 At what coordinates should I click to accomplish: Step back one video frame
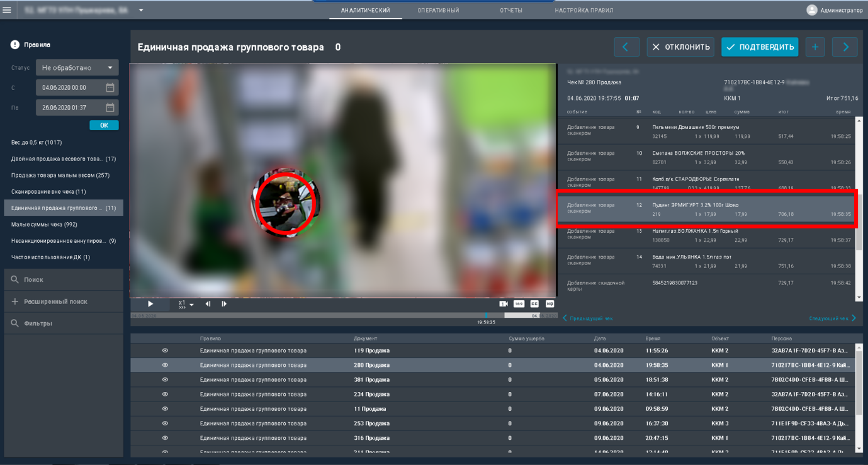pos(208,304)
